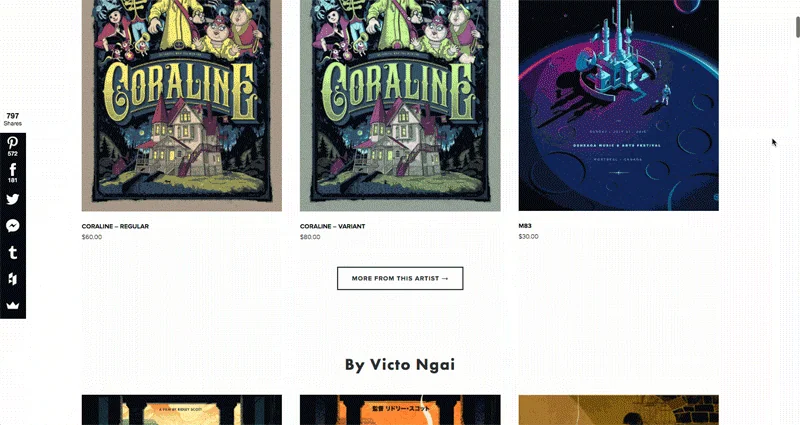
Task: Share on Houzz via sidebar icon
Action: tap(13, 279)
